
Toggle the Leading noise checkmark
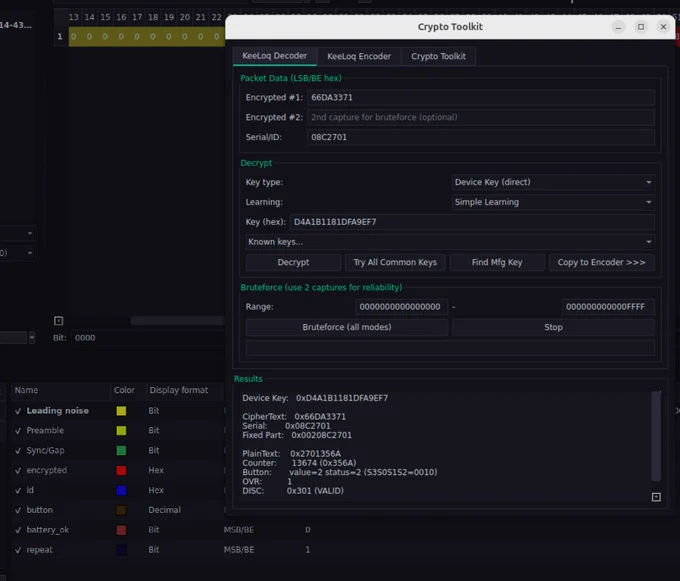click(18, 411)
